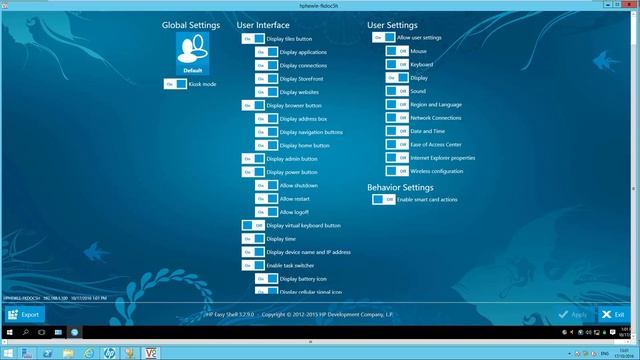The height and width of the screenshot is (360, 640).
Task: Toggle Display browser button switch
Action: tap(253, 105)
